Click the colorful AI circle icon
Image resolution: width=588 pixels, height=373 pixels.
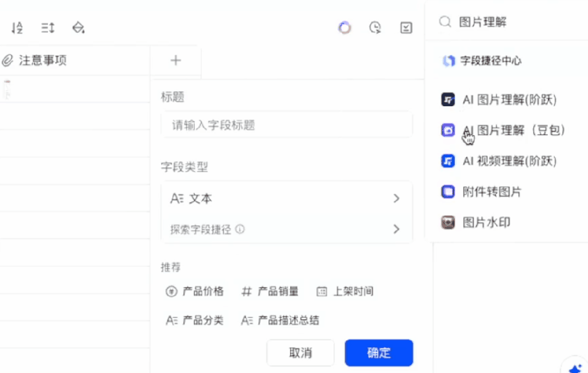345,28
